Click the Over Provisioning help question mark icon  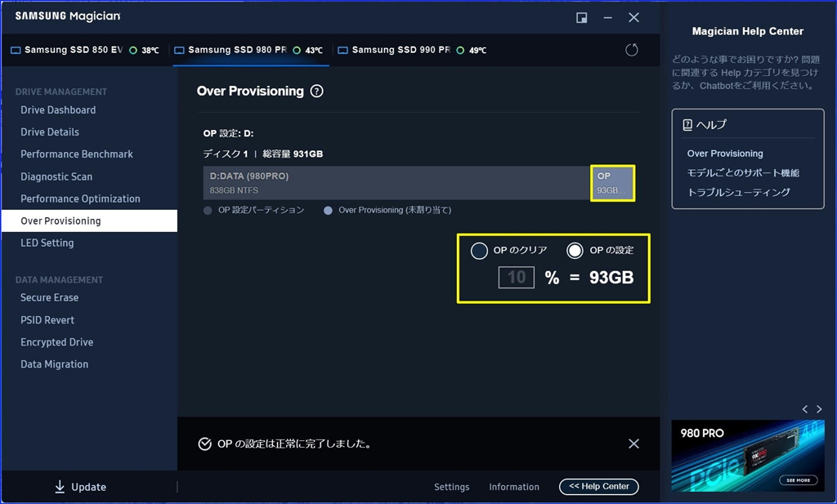pyautogui.click(x=316, y=91)
